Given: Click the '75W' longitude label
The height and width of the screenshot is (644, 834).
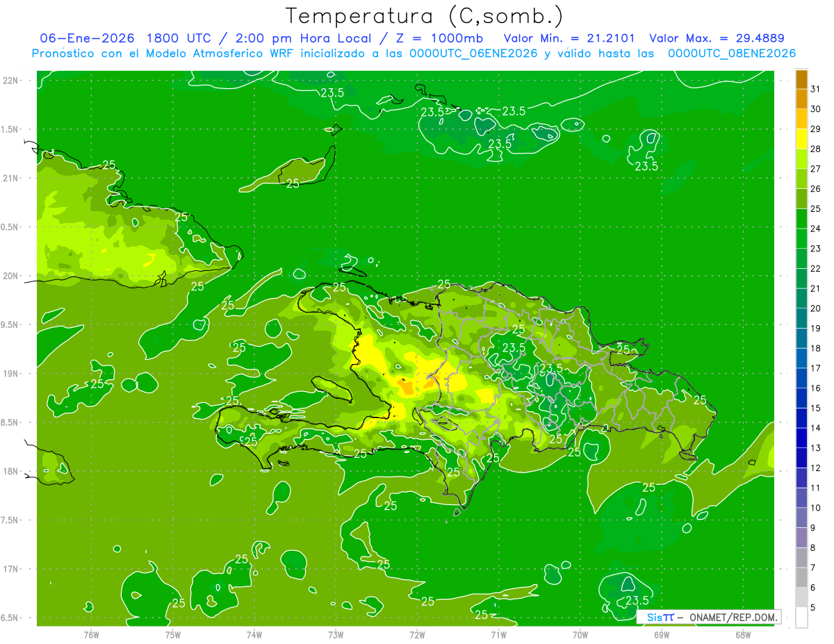Looking at the screenshot, I should pos(173,634).
